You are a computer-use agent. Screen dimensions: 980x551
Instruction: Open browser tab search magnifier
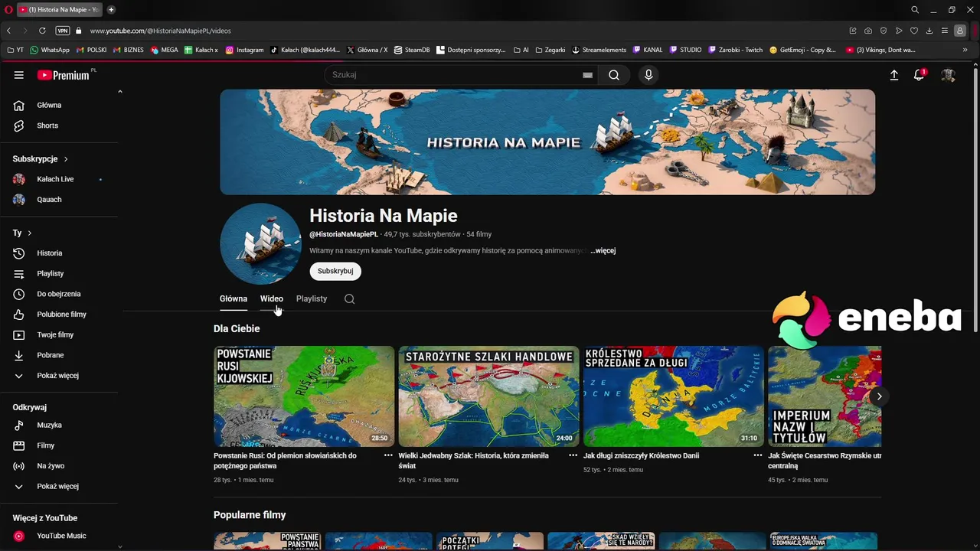click(x=915, y=10)
